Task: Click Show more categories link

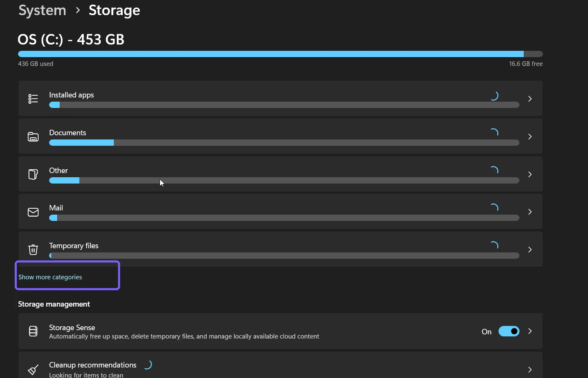Action: click(50, 277)
